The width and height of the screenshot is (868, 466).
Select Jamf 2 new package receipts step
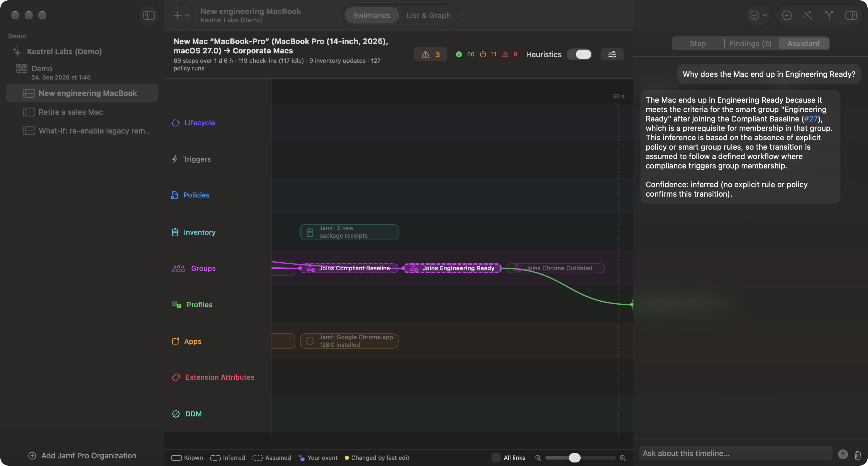(x=349, y=232)
